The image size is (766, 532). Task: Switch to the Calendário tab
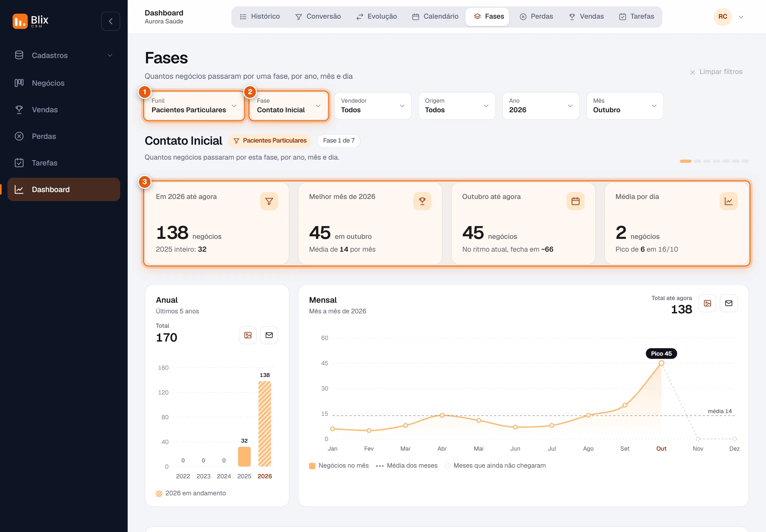coord(435,17)
